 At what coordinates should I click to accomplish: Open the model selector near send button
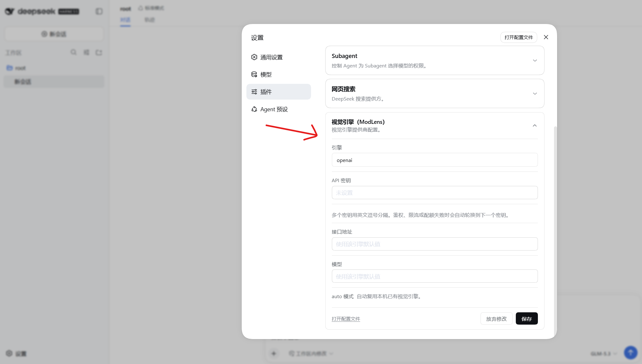[x=604, y=354]
